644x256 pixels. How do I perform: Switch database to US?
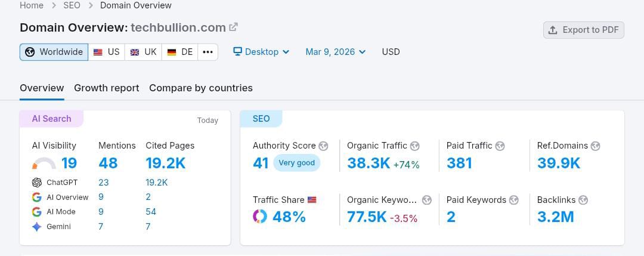click(107, 52)
